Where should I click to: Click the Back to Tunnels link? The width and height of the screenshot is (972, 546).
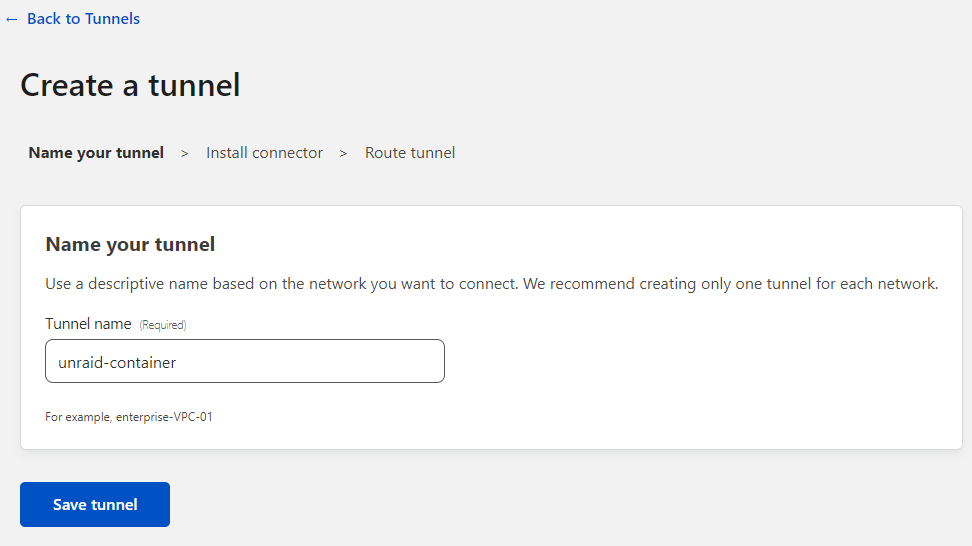click(x=83, y=19)
